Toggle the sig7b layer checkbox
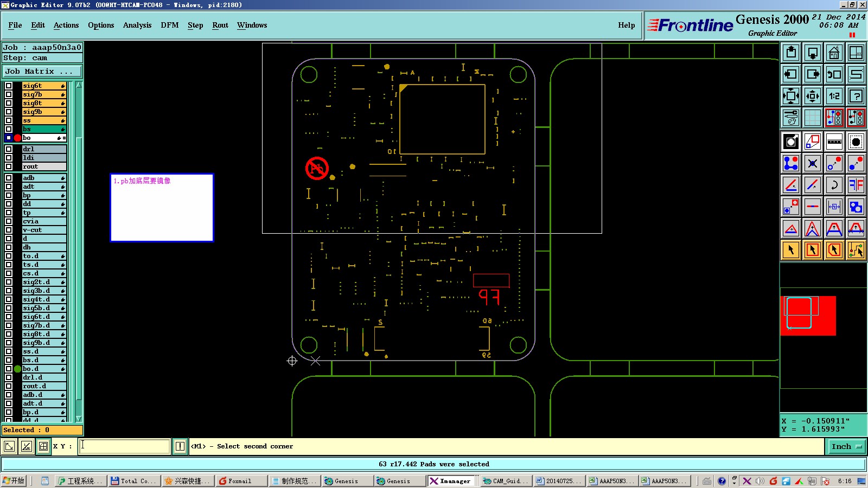 tap(9, 94)
